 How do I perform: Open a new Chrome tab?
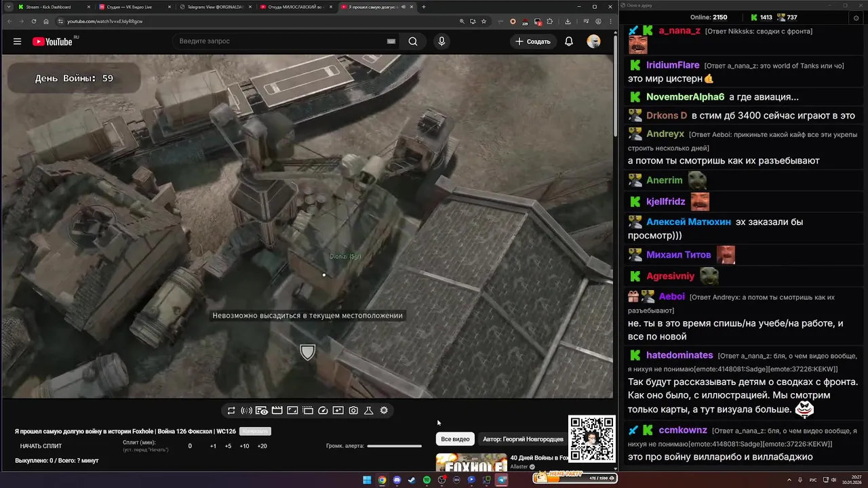tap(424, 7)
